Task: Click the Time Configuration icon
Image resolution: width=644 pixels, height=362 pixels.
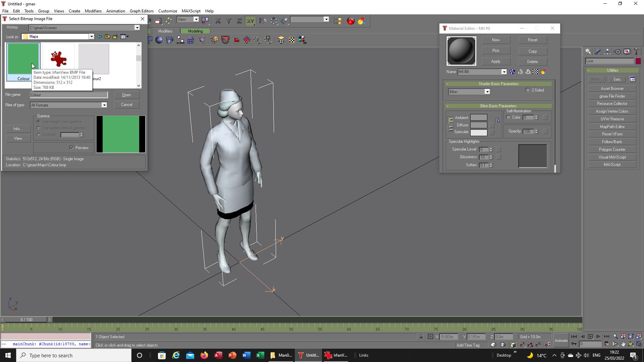Action: click(606, 344)
